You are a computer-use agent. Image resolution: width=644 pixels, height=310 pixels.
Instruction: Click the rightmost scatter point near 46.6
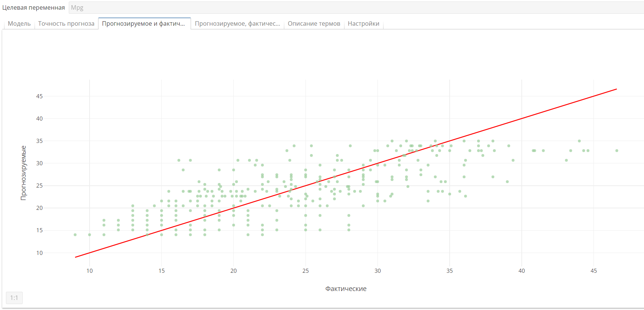[617, 151]
